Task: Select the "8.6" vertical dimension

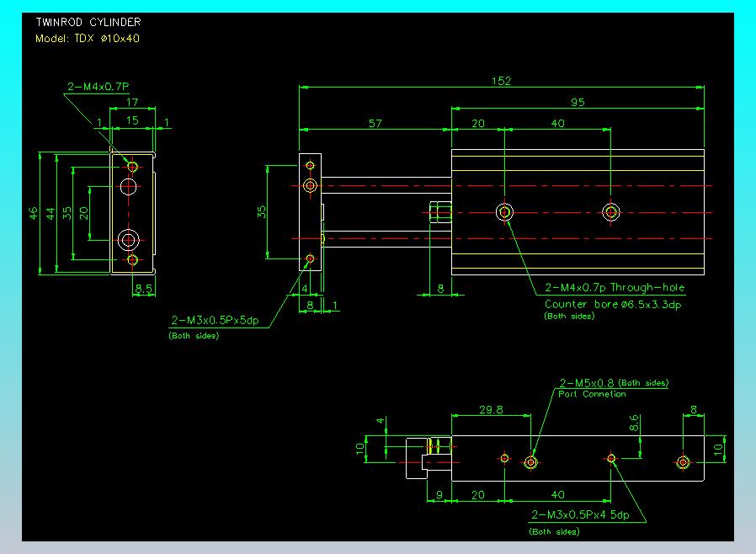Action: click(634, 423)
